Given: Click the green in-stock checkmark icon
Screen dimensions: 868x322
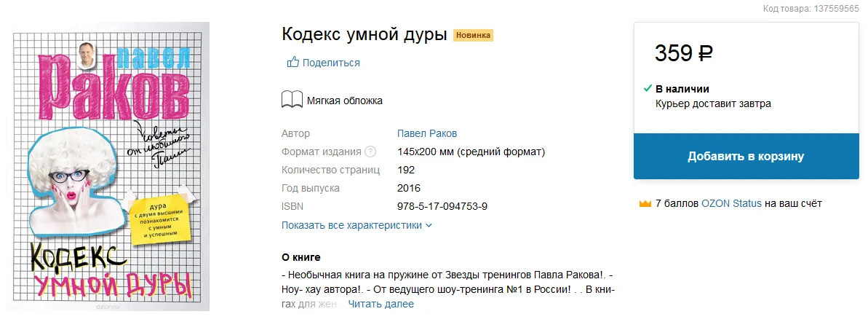Looking at the screenshot, I should tap(647, 88).
